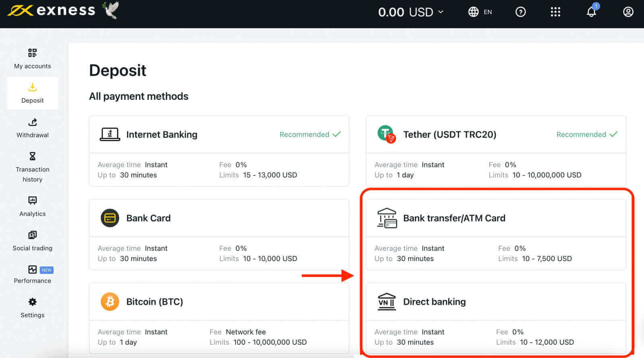Go to Withdrawal in the sidebar
Image resolution: width=644 pixels, height=358 pixels.
click(33, 128)
